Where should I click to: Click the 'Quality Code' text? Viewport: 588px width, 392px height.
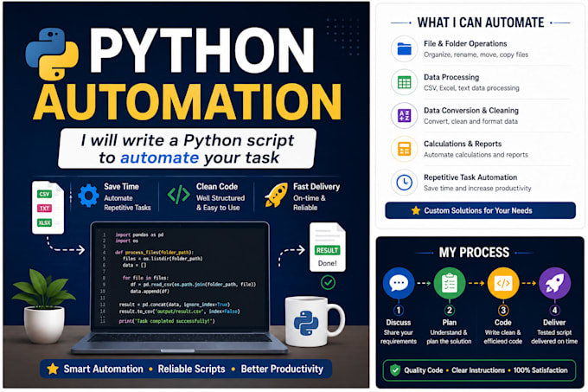point(424,370)
